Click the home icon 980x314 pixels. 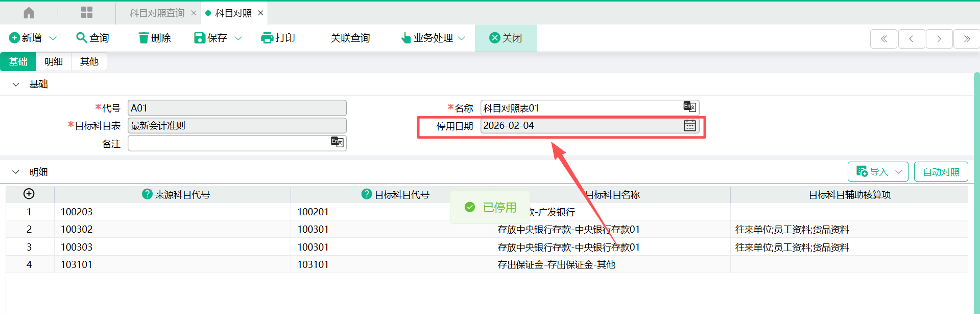click(29, 13)
